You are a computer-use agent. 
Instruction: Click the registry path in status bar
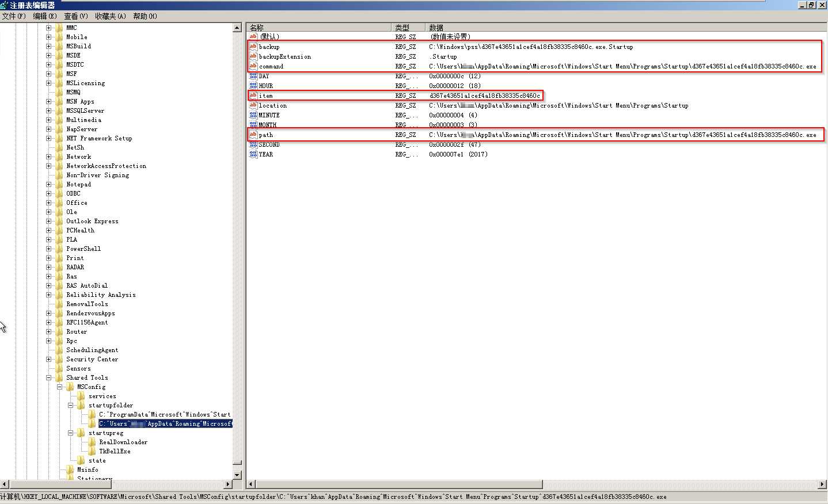[x=333, y=497]
